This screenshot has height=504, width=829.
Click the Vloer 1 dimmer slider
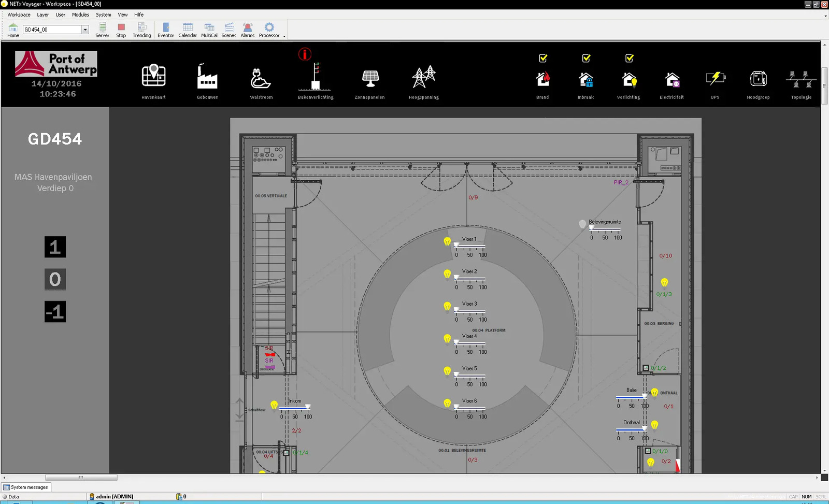469,246
